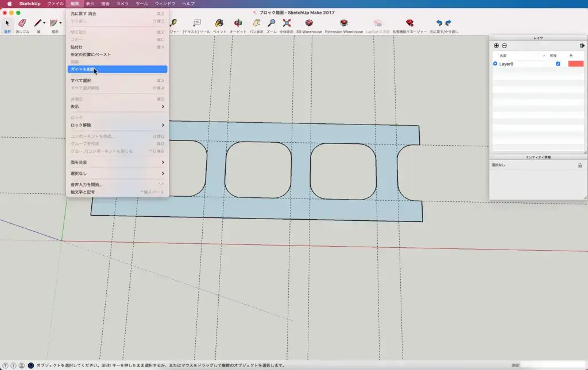Screen dimensions: 588x370
Task: Expand the ロック解除 submenu
Action: (x=117, y=125)
